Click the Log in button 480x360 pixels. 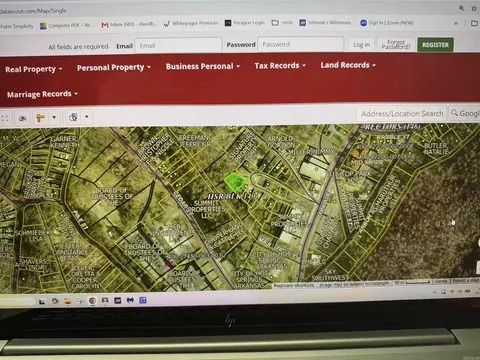tap(361, 45)
